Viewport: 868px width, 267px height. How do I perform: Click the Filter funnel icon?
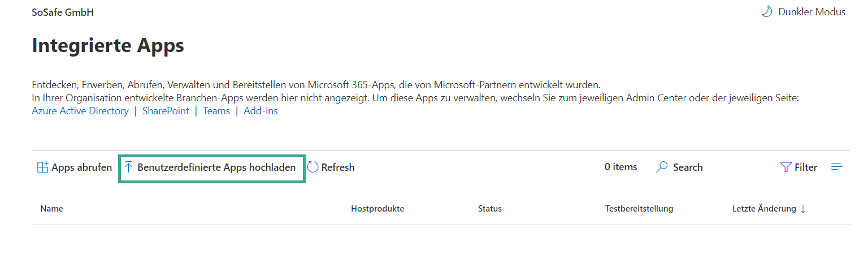point(785,167)
